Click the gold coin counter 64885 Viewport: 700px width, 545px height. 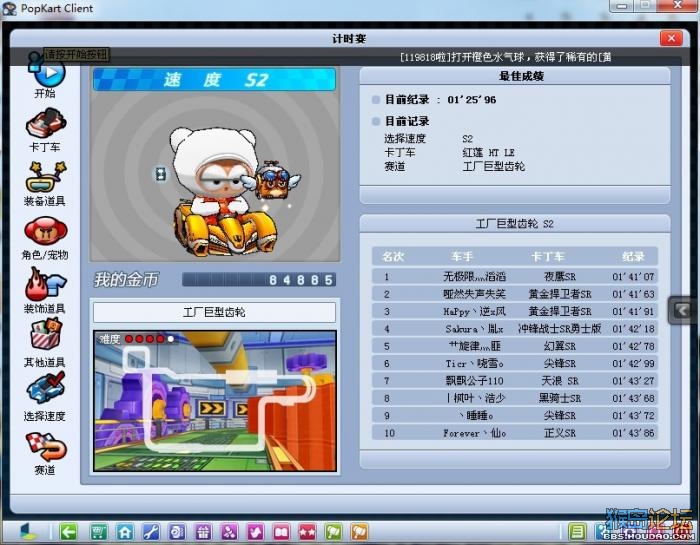259,280
